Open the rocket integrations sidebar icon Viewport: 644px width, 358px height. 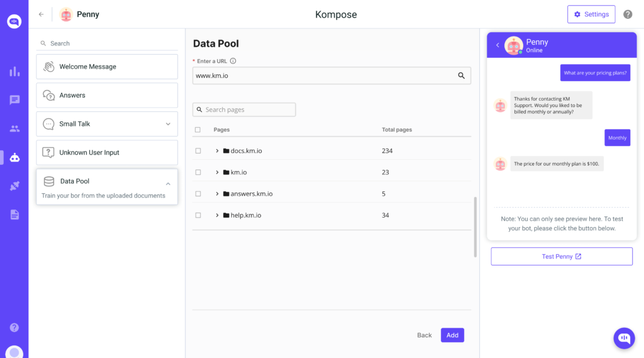pos(14,186)
